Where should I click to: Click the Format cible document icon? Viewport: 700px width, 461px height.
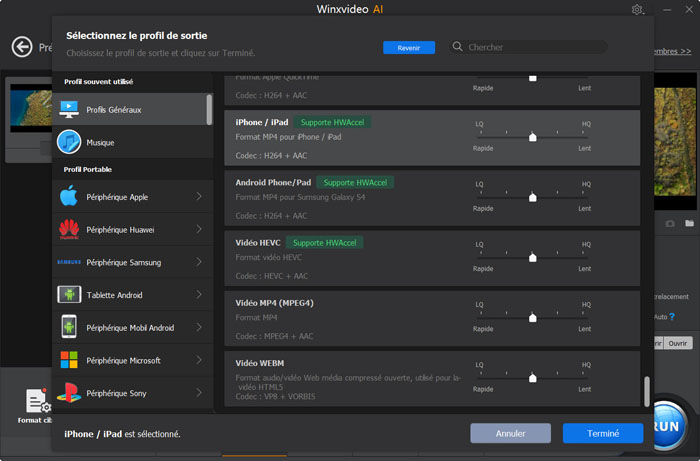pyautogui.click(x=37, y=401)
